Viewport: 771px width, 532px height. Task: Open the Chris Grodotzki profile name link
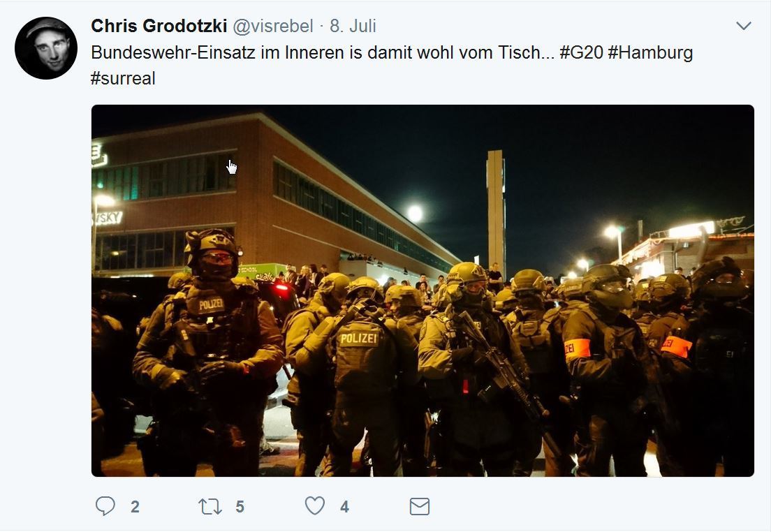pyautogui.click(x=159, y=26)
